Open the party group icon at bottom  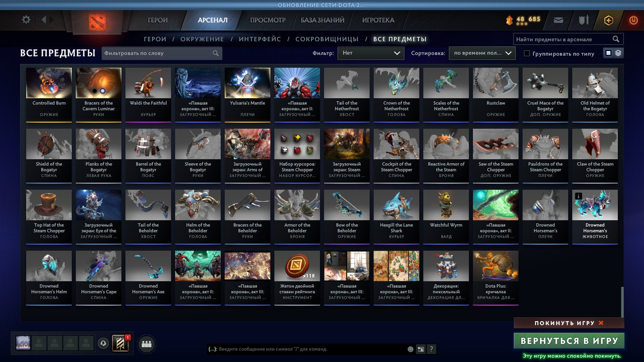pos(147,344)
